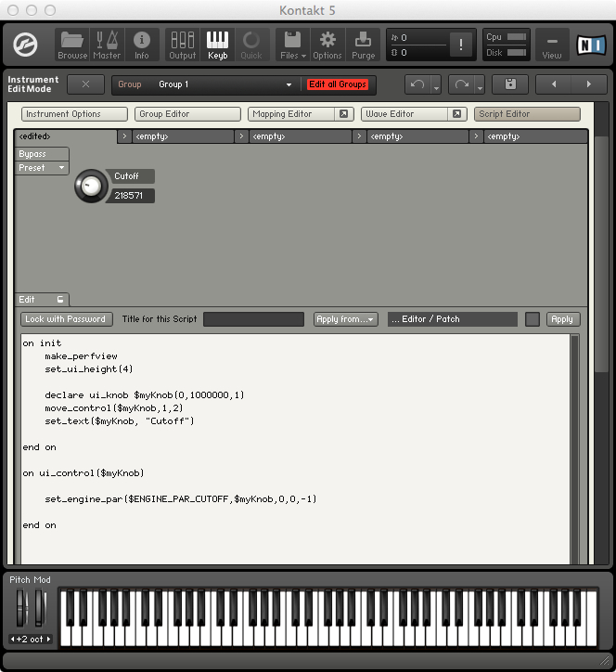Click the Purge icon
This screenshot has width=616, height=672.
(x=364, y=45)
